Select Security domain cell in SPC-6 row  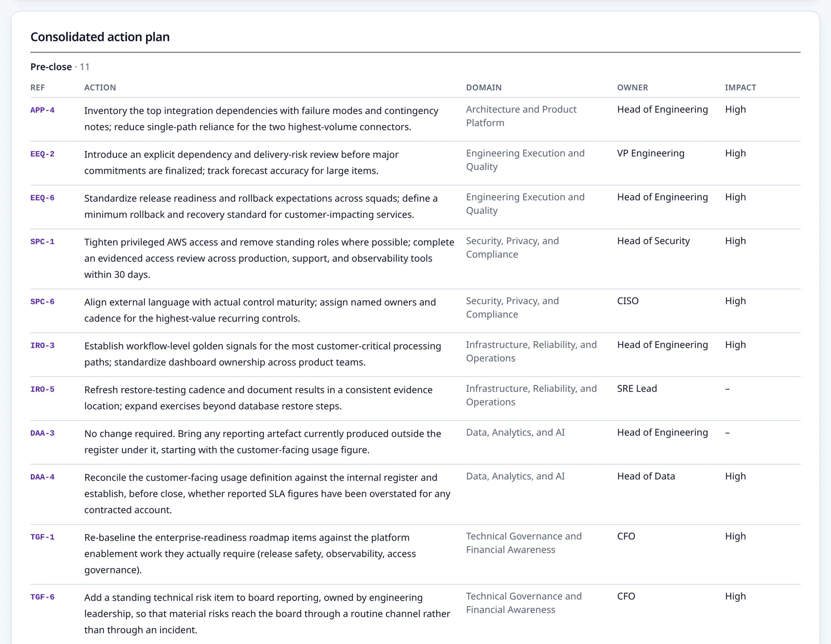coord(513,307)
